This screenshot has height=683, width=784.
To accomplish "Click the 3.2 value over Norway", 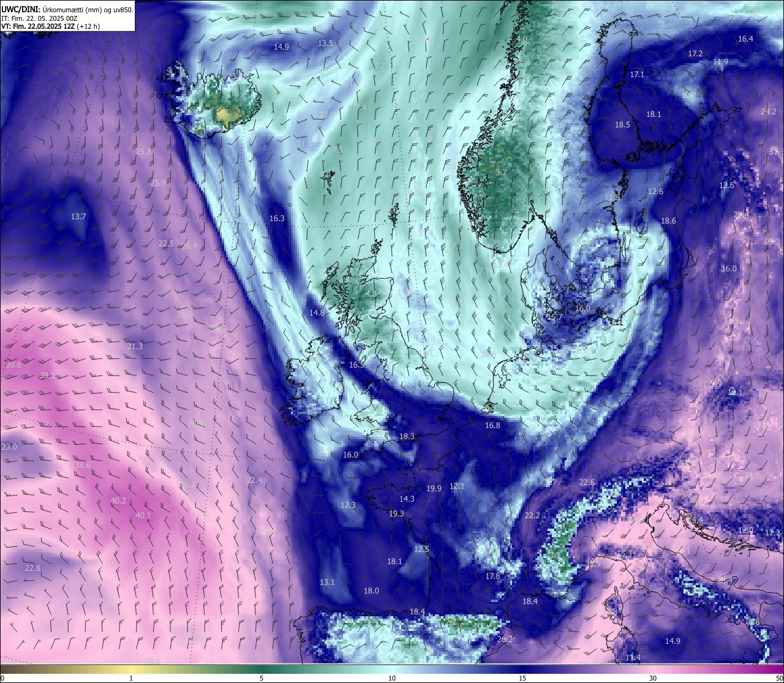I will (501, 173).
